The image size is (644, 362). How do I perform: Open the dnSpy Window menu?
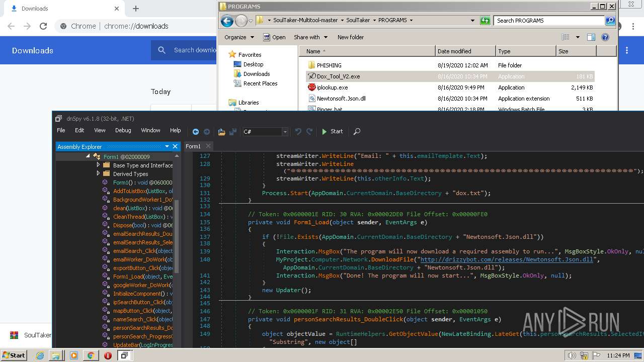point(150,130)
